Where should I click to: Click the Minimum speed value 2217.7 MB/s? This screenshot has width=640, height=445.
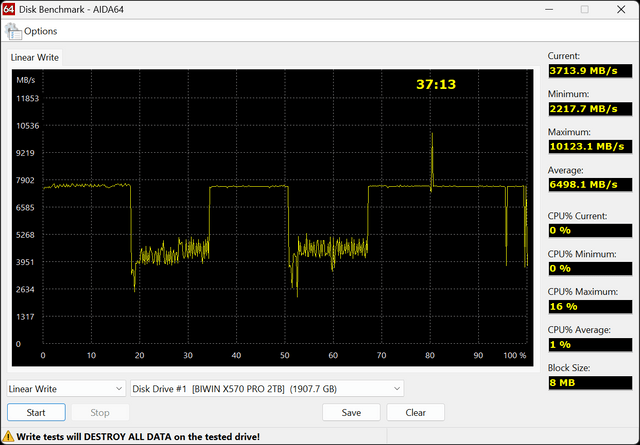590,109
